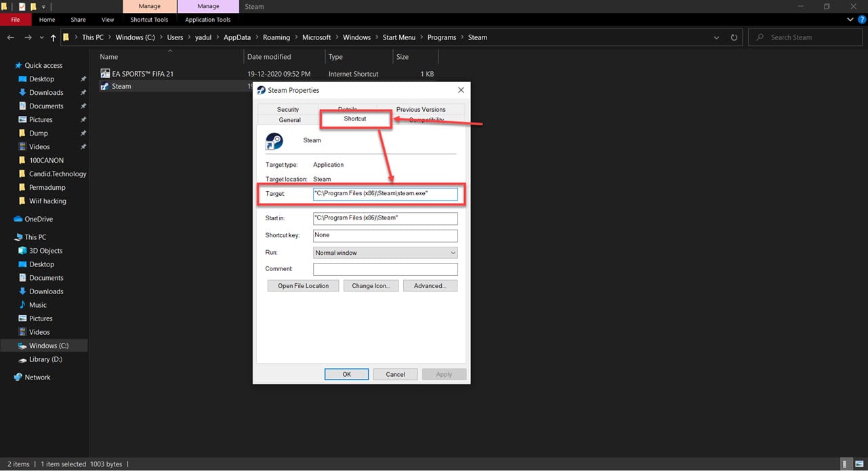The image size is (868, 471).
Task: Open the Permadump folder in sidebar
Action: point(47,188)
